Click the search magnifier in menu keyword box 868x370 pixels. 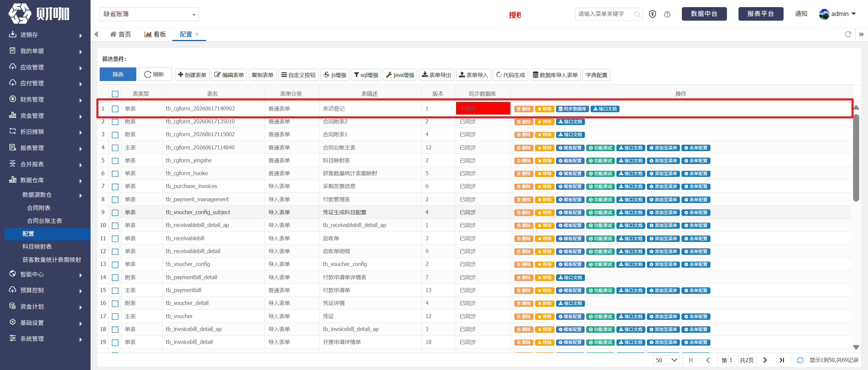[x=637, y=14]
